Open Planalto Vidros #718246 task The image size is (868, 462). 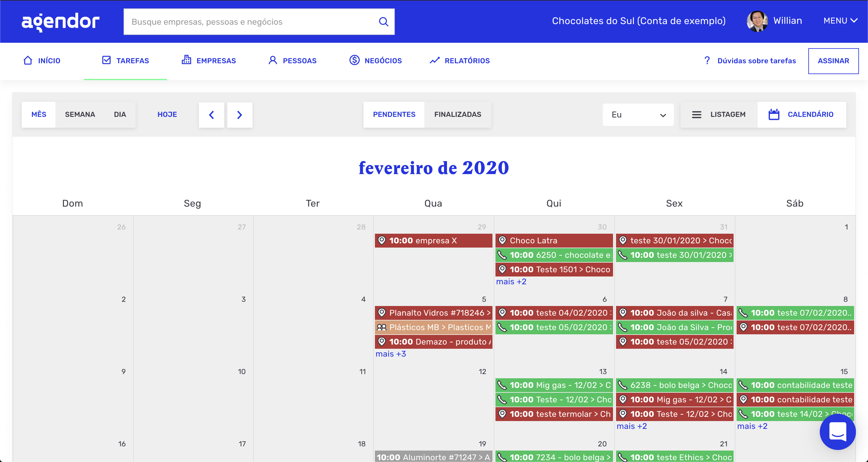[433, 313]
